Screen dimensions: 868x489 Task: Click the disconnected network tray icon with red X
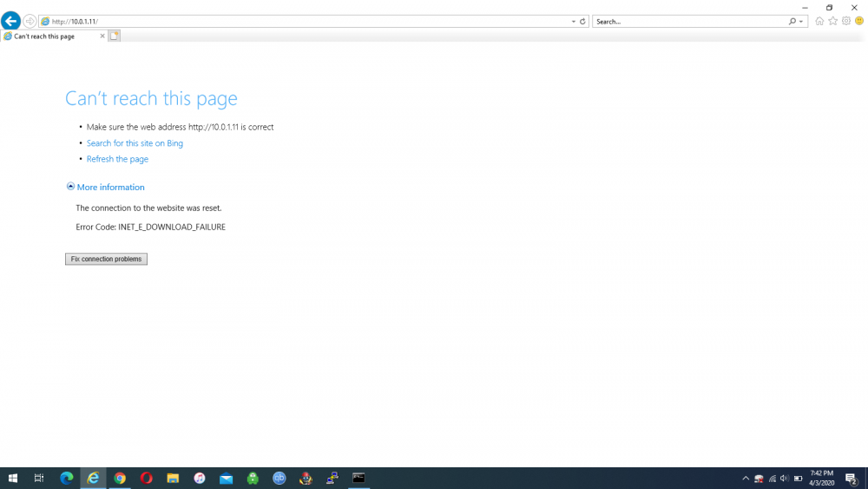click(759, 479)
